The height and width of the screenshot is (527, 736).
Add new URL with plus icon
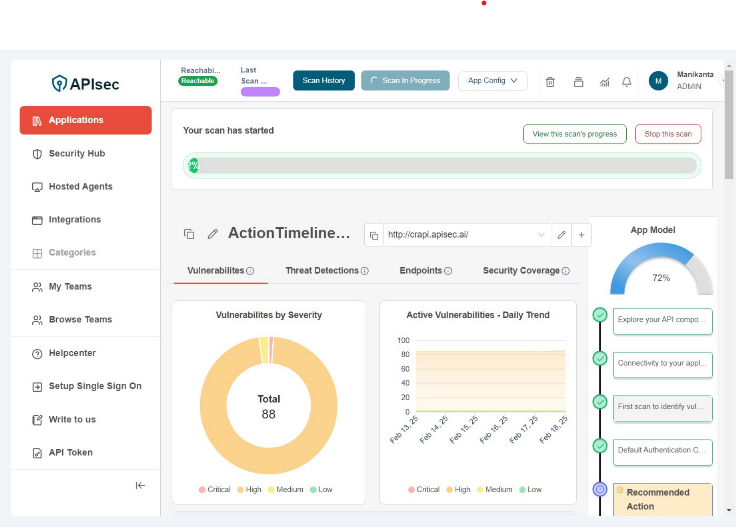582,235
